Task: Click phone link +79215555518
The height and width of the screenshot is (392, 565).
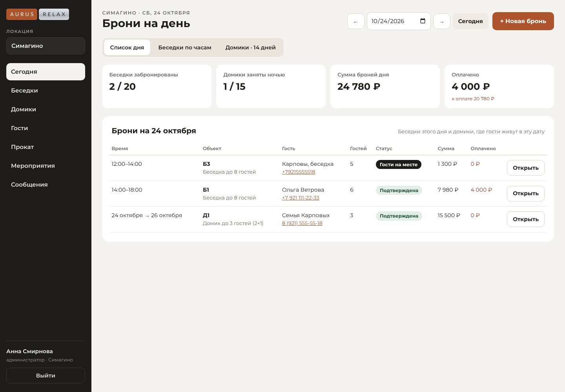Action: 299,172
